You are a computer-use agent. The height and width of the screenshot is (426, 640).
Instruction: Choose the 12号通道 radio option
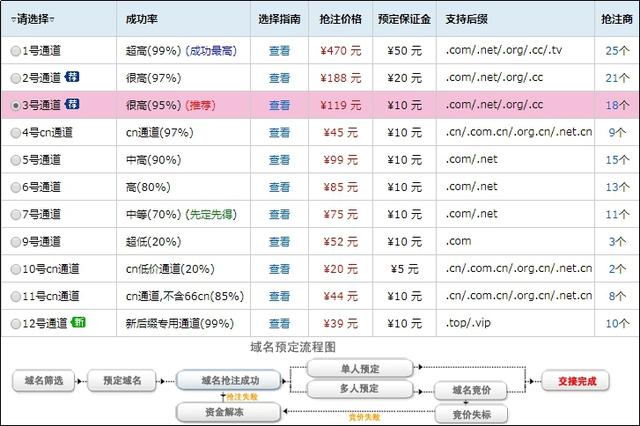click(16, 324)
